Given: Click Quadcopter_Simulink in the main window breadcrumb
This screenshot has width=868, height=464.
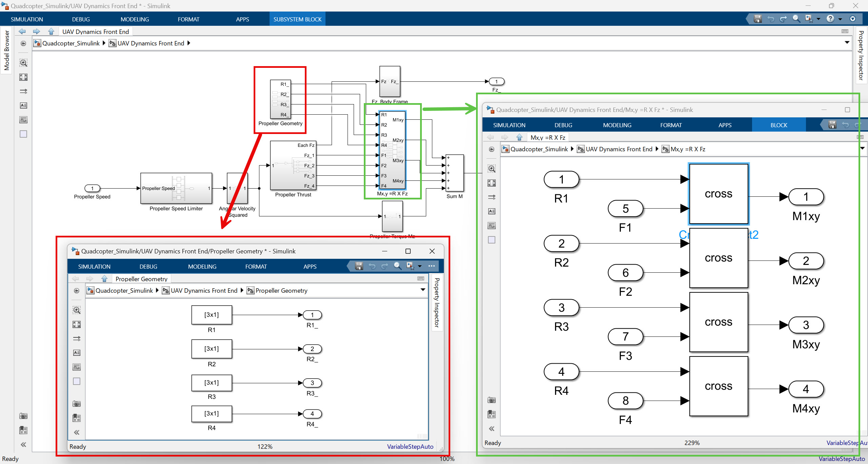Looking at the screenshot, I should (71, 43).
